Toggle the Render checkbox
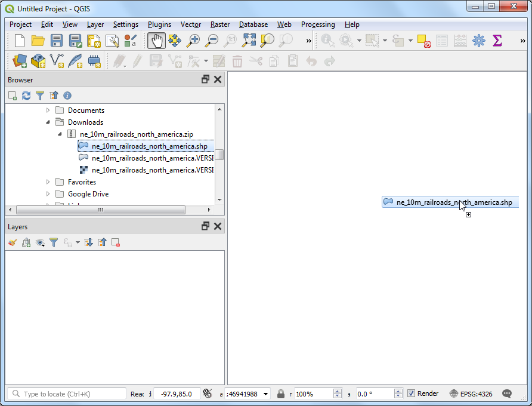Image resolution: width=532 pixels, height=406 pixels. click(x=411, y=393)
